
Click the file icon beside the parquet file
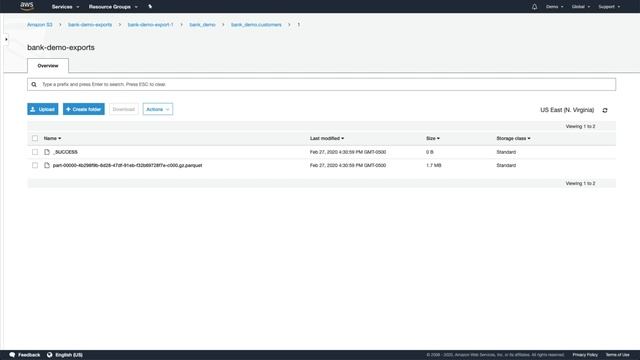47,165
